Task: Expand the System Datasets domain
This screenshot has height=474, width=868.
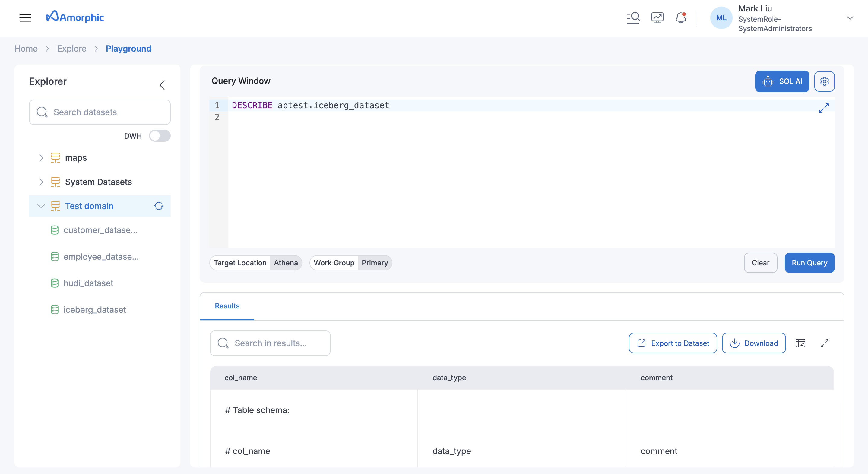Action: pos(41,182)
